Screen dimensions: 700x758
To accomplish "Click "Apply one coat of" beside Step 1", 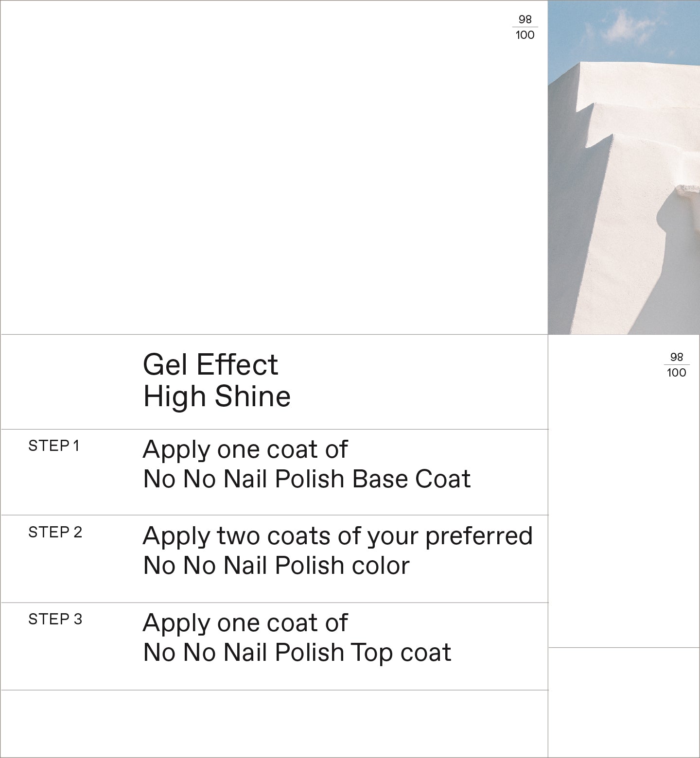I will point(245,449).
